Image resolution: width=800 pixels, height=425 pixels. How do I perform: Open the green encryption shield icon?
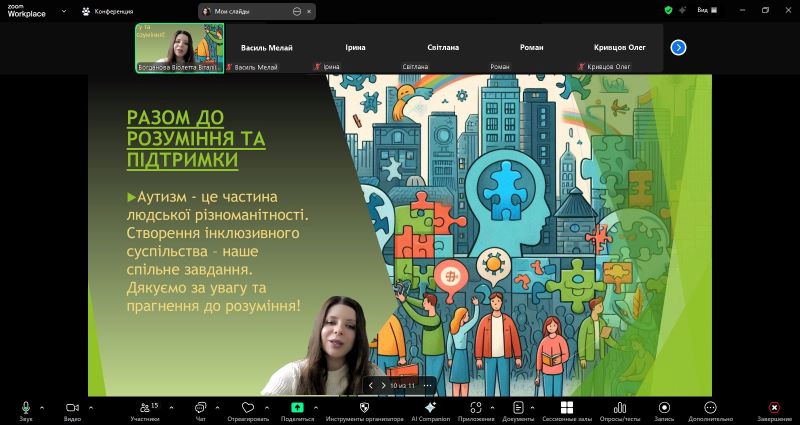668,10
